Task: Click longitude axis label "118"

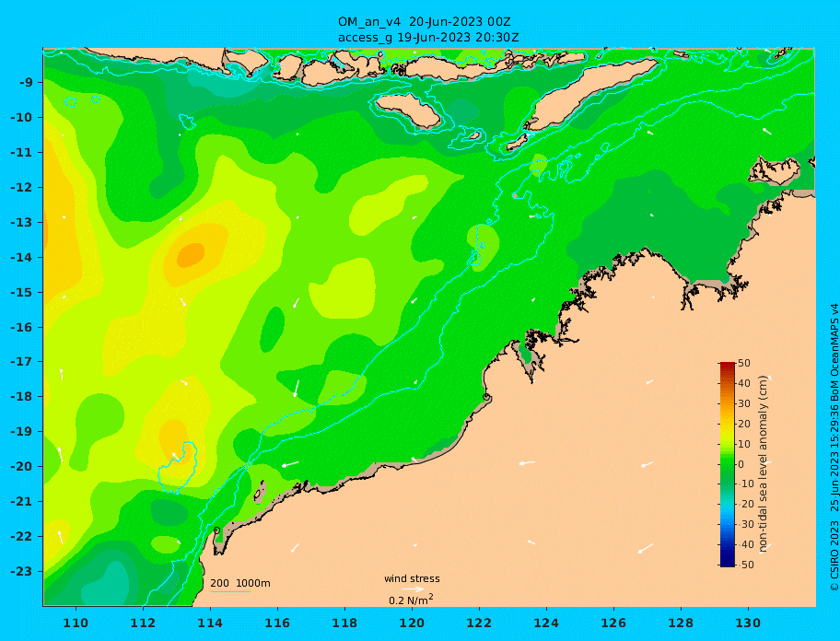Action: coord(345,623)
